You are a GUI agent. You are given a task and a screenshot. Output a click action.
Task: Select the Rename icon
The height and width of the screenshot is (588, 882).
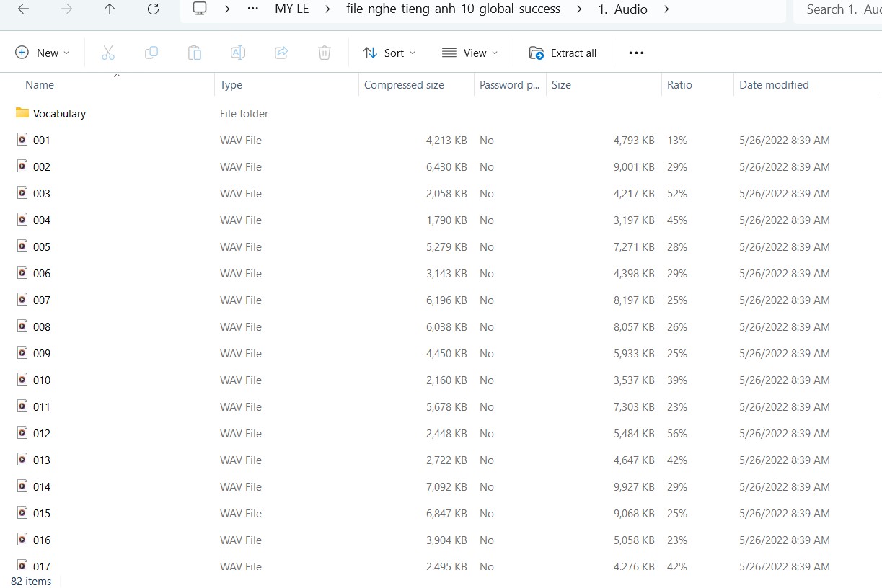(x=238, y=52)
